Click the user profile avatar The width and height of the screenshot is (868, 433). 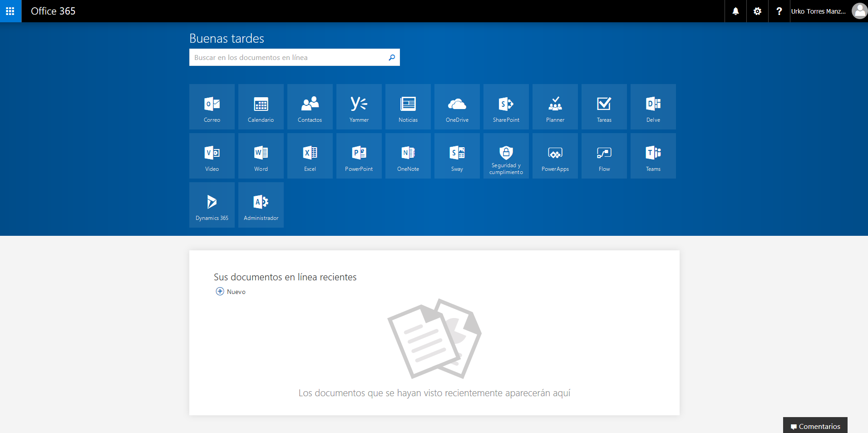(x=859, y=11)
